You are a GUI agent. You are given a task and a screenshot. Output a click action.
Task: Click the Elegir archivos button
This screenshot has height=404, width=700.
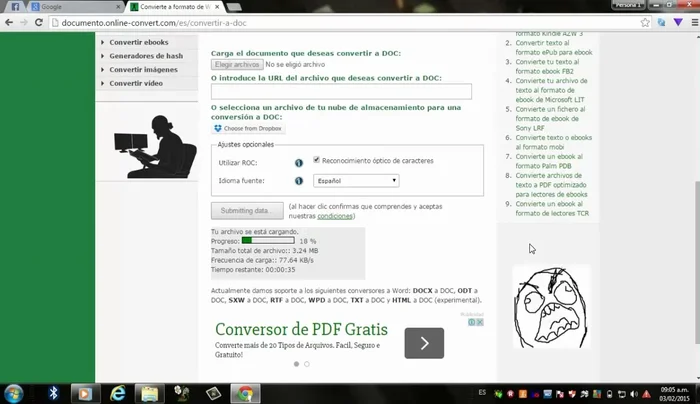[x=237, y=64]
